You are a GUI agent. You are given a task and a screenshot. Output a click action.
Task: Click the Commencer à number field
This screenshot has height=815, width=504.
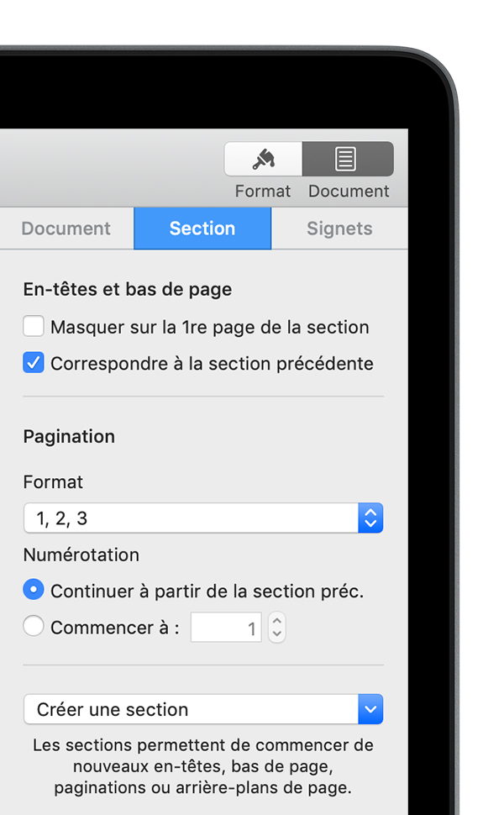[226, 628]
